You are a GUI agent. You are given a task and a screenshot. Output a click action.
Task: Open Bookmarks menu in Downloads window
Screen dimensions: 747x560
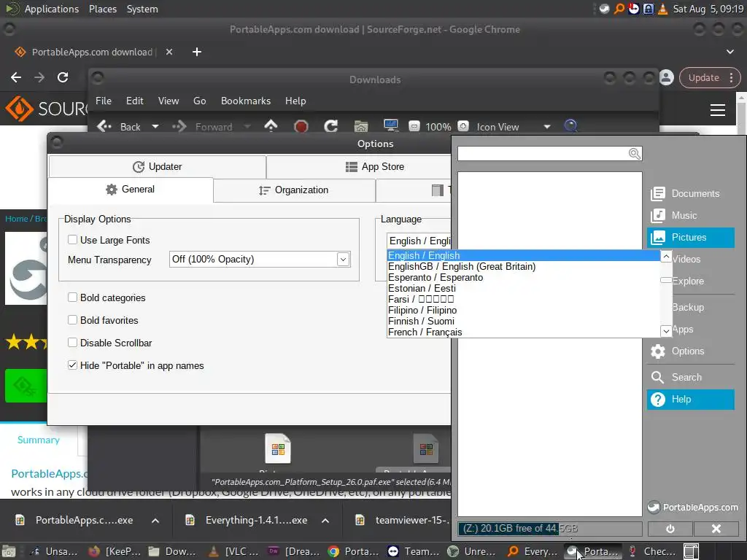(245, 101)
